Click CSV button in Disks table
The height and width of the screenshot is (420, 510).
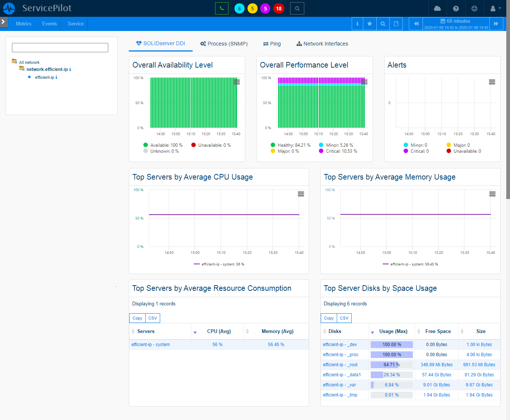tap(344, 318)
